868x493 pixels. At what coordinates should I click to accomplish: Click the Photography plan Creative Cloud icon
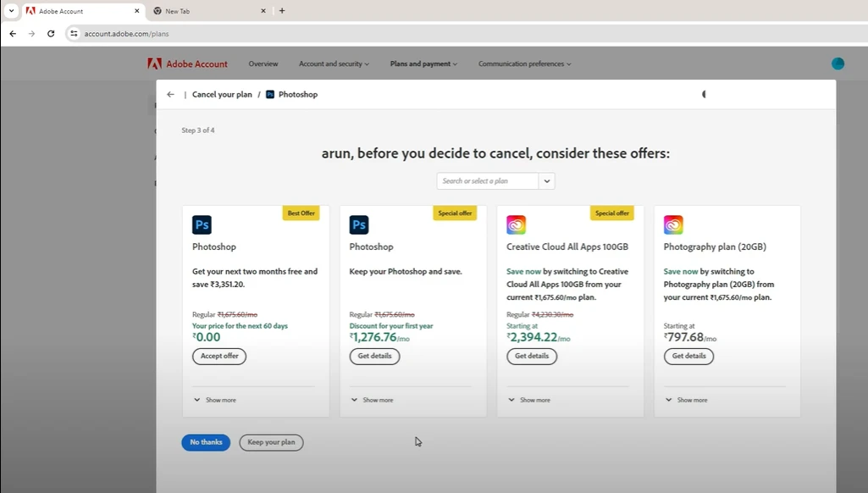point(673,224)
